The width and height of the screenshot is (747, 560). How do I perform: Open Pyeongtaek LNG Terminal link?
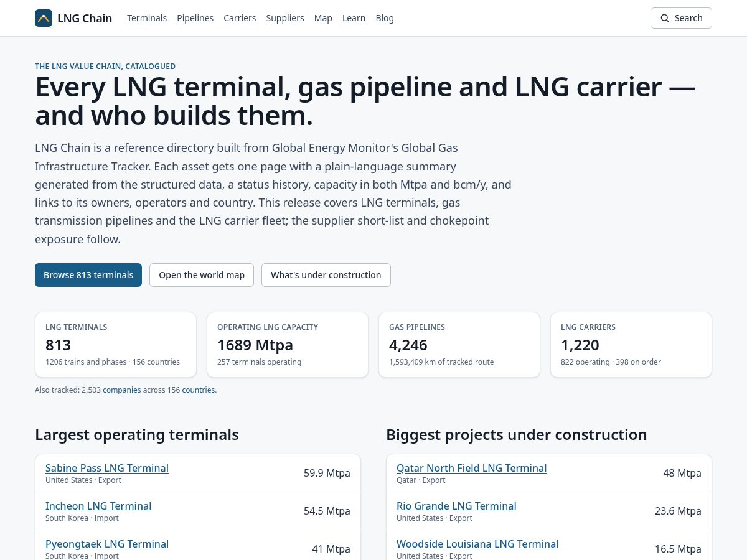pos(107,544)
